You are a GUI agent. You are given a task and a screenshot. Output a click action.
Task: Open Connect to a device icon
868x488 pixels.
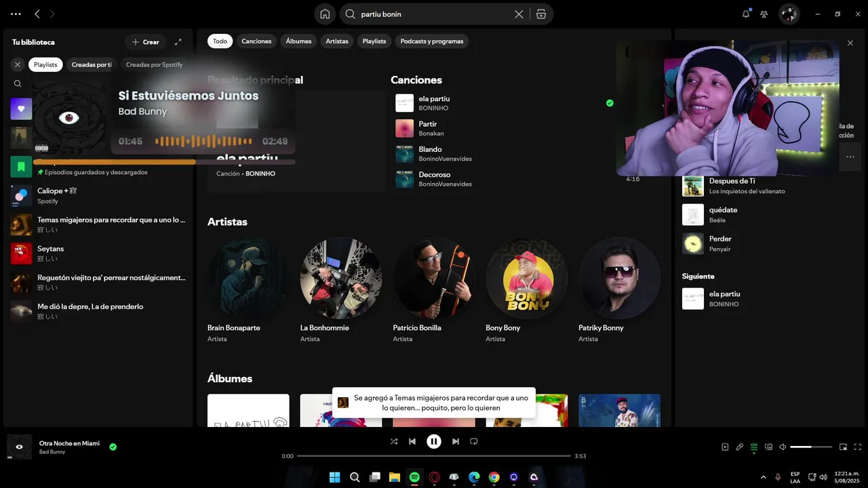pyautogui.click(x=768, y=447)
